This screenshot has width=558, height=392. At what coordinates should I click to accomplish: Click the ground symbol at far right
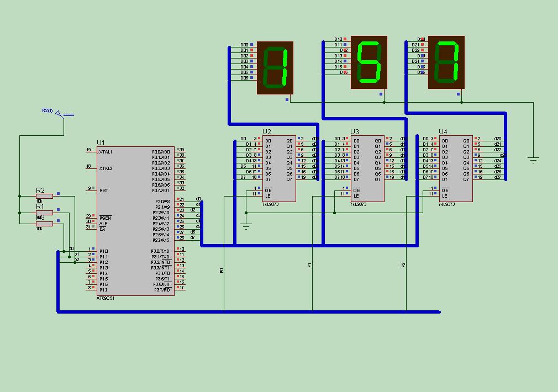(x=533, y=160)
